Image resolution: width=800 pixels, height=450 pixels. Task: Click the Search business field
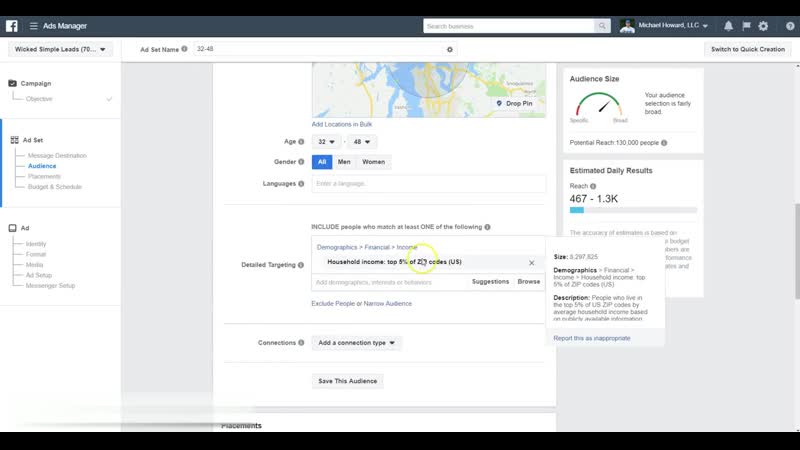click(509, 26)
